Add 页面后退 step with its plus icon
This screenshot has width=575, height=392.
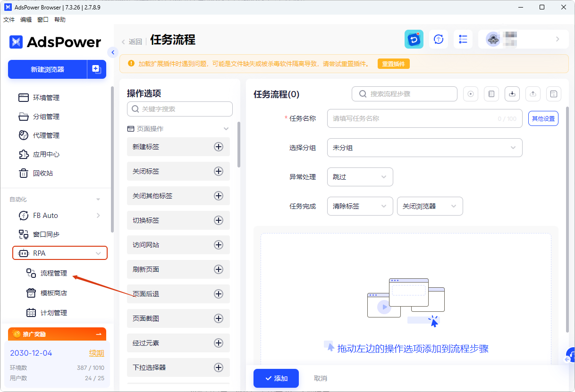click(x=219, y=294)
